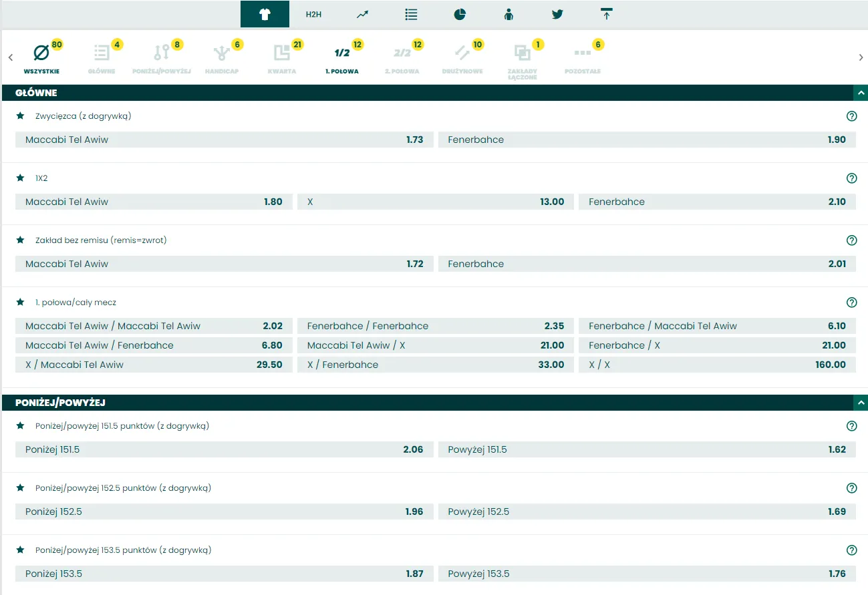Open the jersey lineup tab icon
The image size is (868, 595).
(265, 14)
